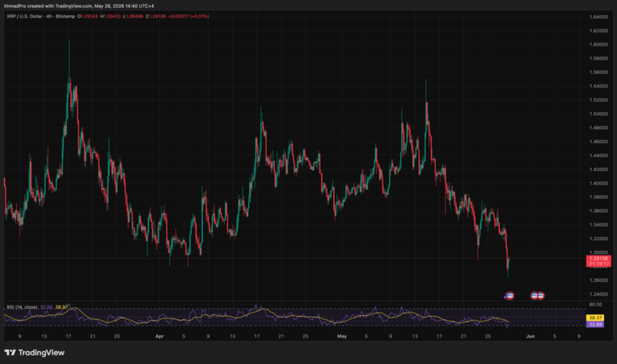Screen dimensions: 617x364
Task: Click the 1.48000 price axis label
Action: [x=598, y=128]
